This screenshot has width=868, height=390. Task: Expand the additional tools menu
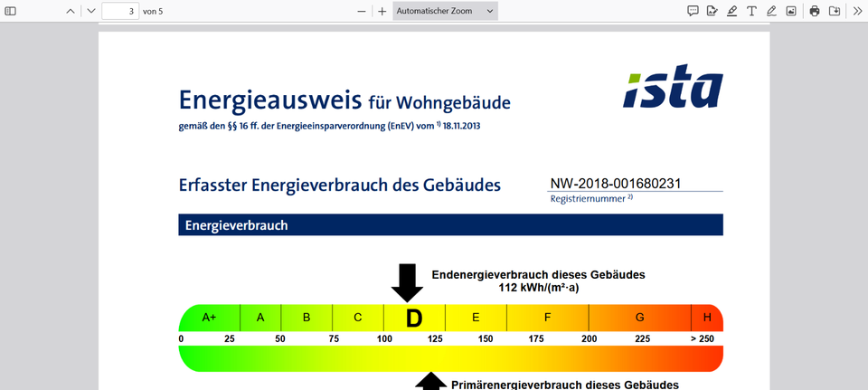click(856, 11)
